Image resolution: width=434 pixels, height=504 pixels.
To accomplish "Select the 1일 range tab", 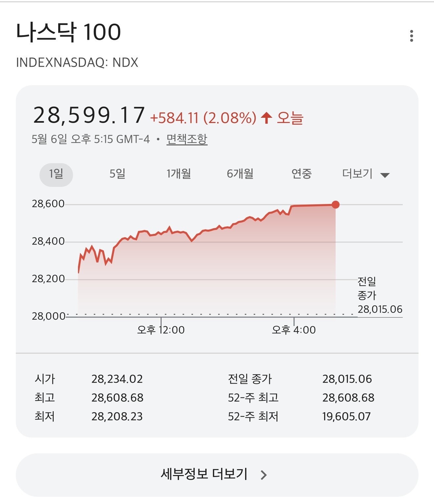I will [x=56, y=174].
